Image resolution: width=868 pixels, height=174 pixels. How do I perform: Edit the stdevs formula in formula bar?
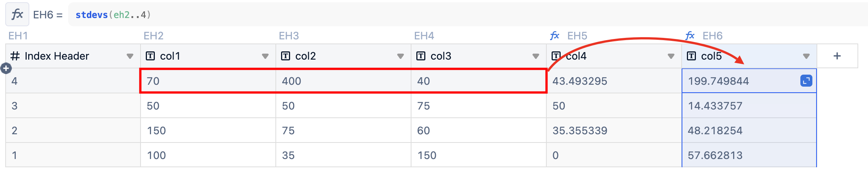113,15
